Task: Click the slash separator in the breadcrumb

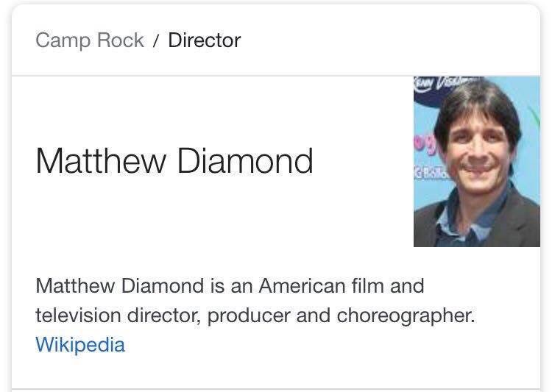Action: coord(156,40)
